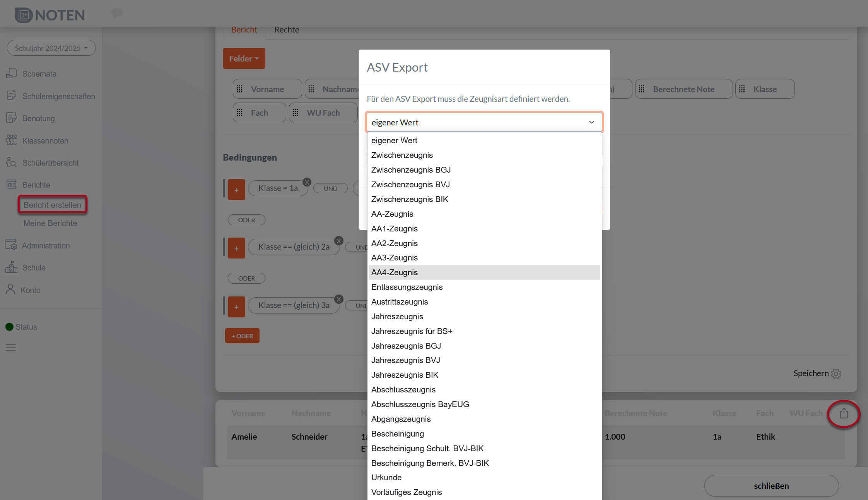The image size is (868, 500).
Task: Click the chat bubble icon in header
Action: [117, 13]
